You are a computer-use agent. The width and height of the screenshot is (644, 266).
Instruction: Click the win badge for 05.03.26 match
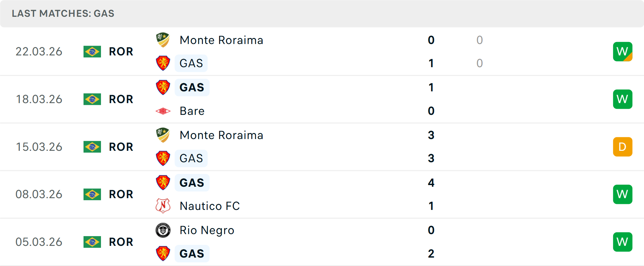(623, 242)
